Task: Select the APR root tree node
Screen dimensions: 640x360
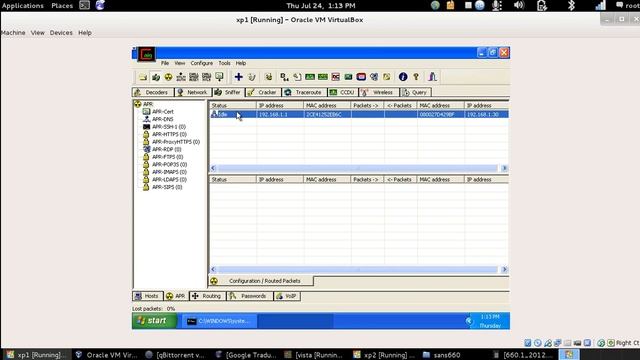Action: tap(148, 104)
